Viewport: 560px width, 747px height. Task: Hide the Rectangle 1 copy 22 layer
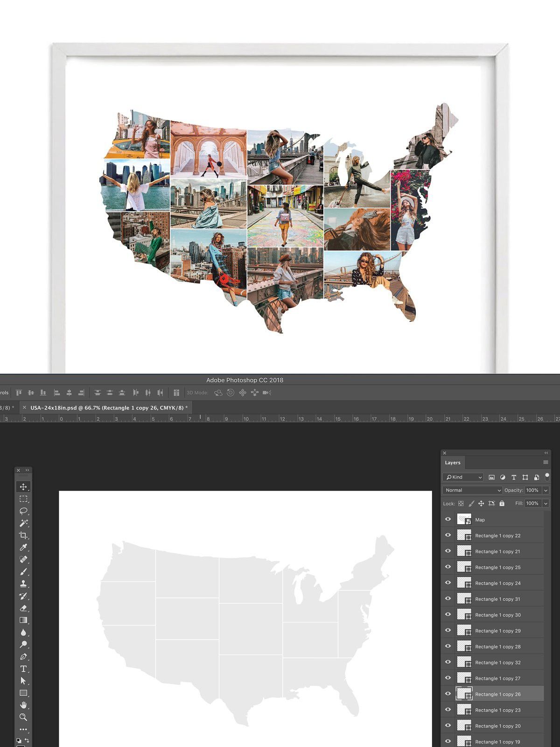[448, 535]
